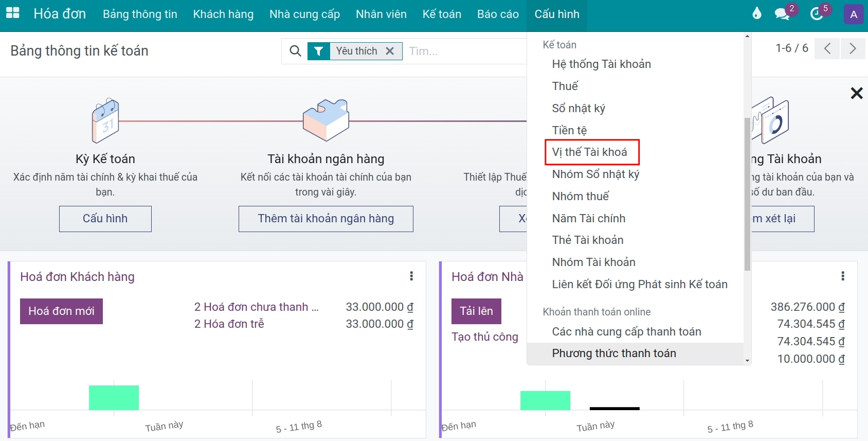
Task: Click the Cấu hình button under Kỳ Kế toán
Action: click(105, 219)
